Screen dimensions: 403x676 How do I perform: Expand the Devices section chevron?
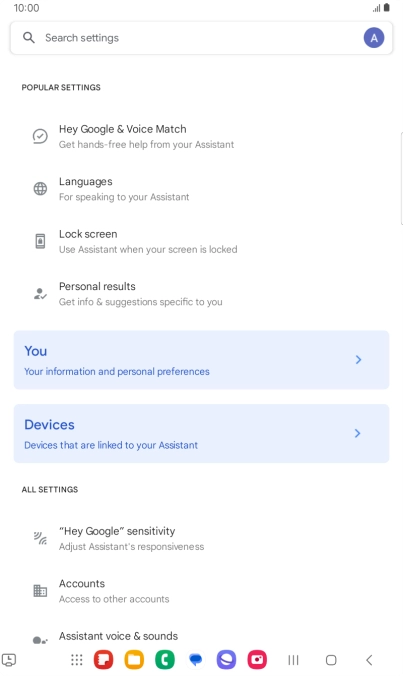pyautogui.click(x=357, y=433)
